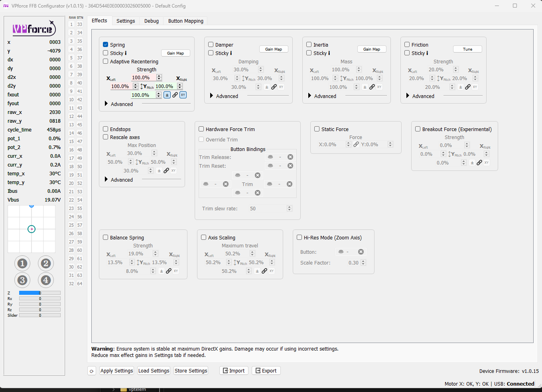Click the Rx axis level bar
This screenshot has width=542, height=392.
coord(40,298)
